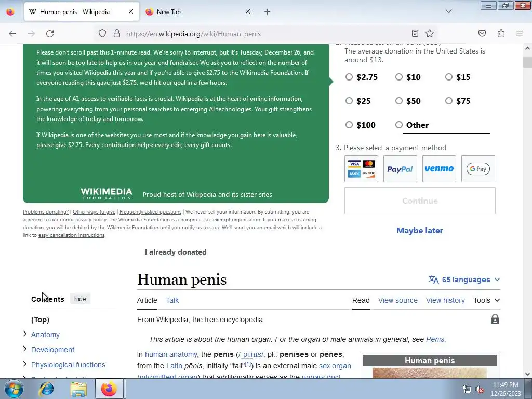532x399 pixels.
Task: Click the Maybe later link
Action: pos(420,230)
